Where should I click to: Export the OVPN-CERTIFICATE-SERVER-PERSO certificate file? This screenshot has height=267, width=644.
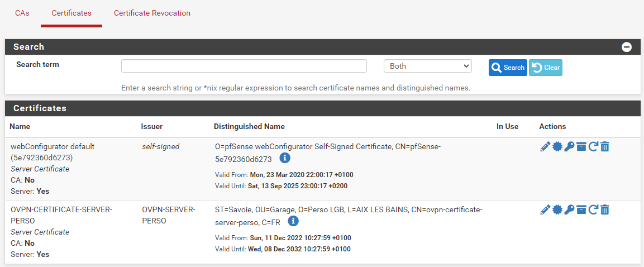[x=557, y=210]
